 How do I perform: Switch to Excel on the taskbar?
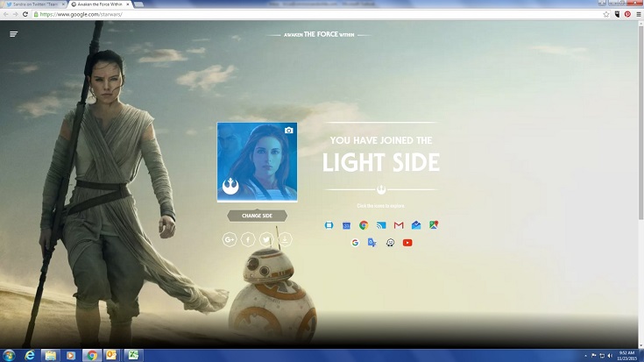coord(133,355)
